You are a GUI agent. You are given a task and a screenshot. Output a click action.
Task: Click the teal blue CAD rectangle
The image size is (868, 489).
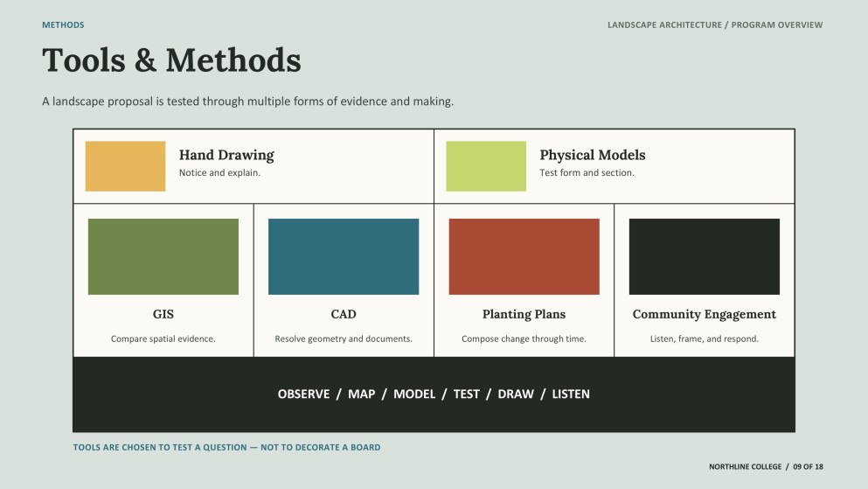click(344, 256)
